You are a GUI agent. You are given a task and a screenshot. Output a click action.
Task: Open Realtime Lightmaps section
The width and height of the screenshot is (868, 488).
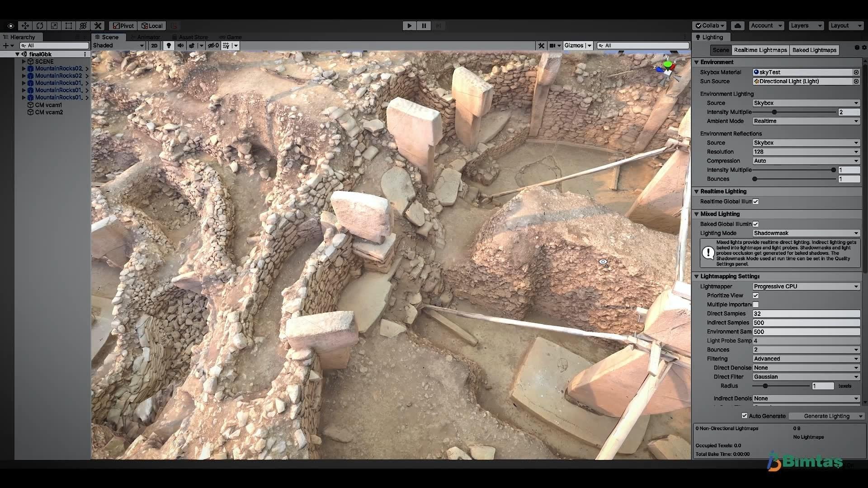pyautogui.click(x=760, y=50)
